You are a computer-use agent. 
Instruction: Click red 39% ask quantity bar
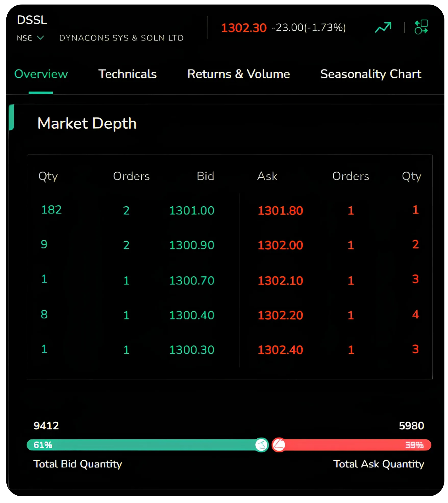tap(351, 445)
